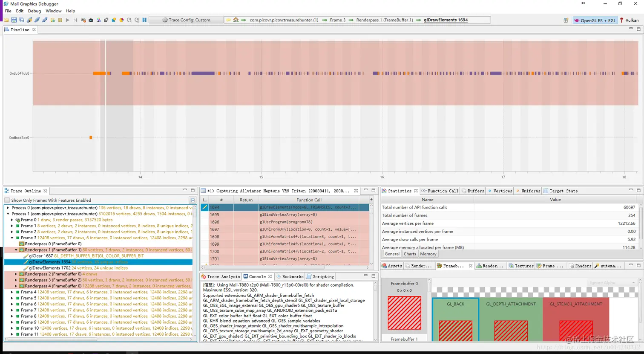
Task: Close the Trace Outline tab
Action: 45,191
